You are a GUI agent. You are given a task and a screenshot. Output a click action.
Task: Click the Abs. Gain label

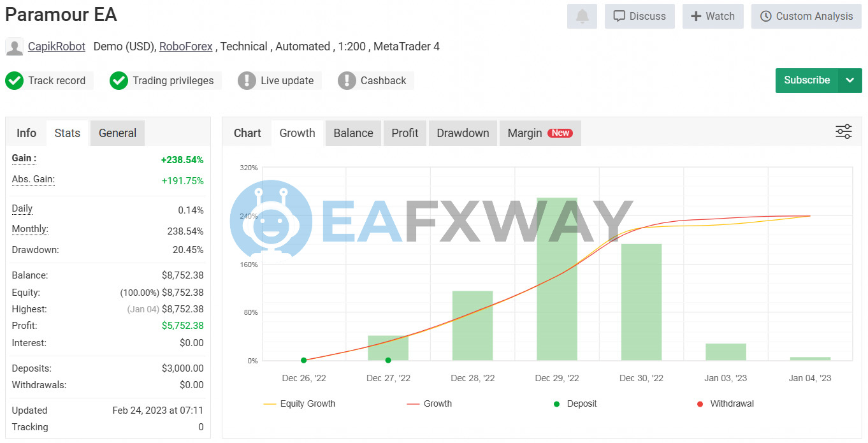pyautogui.click(x=33, y=179)
